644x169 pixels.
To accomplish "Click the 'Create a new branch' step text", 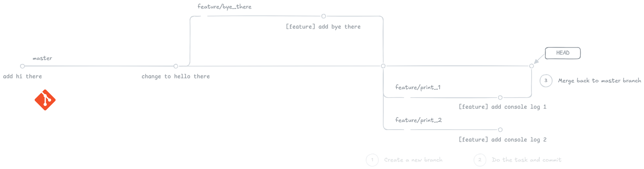I will [413, 160].
